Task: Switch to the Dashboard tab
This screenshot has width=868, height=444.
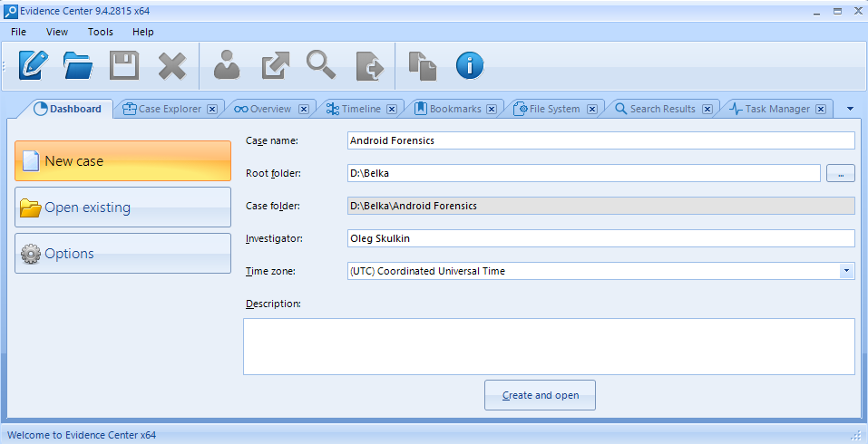Action: 67,109
